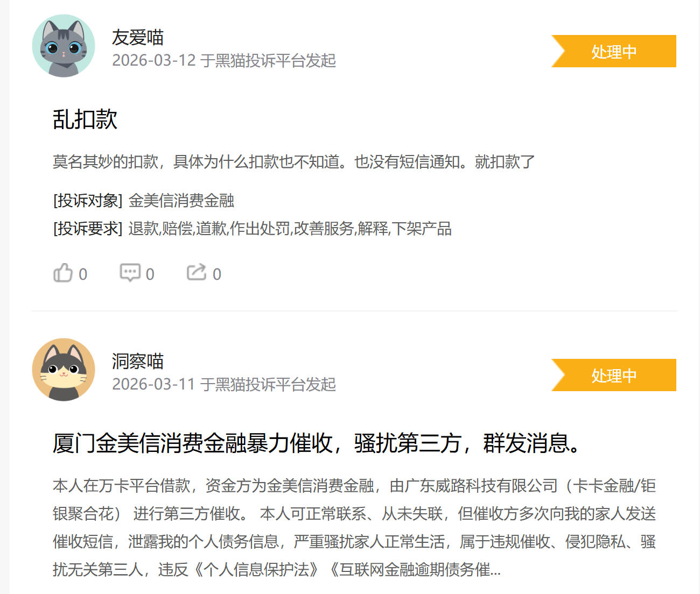700x594 pixels.
Task: Click 处理中 status badge on first complaint
Action: (614, 51)
